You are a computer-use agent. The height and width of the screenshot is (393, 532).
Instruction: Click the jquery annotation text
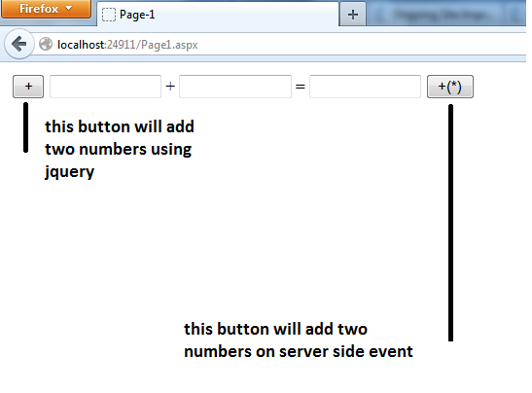pyautogui.click(x=120, y=149)
